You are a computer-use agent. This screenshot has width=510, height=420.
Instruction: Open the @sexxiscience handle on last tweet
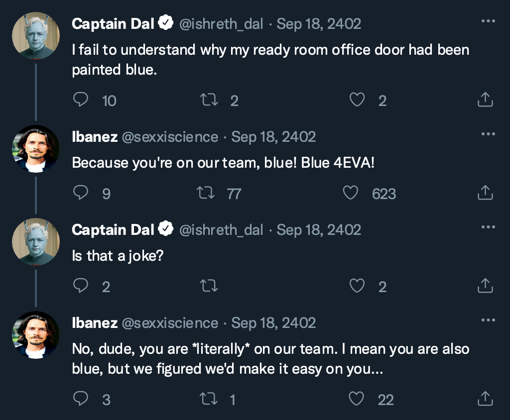[170, 322]
